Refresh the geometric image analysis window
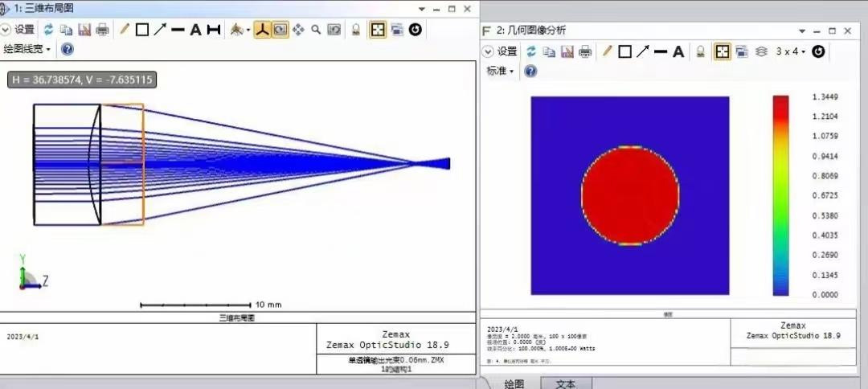This screenshot has height=389, width=868. pos(531,51)
